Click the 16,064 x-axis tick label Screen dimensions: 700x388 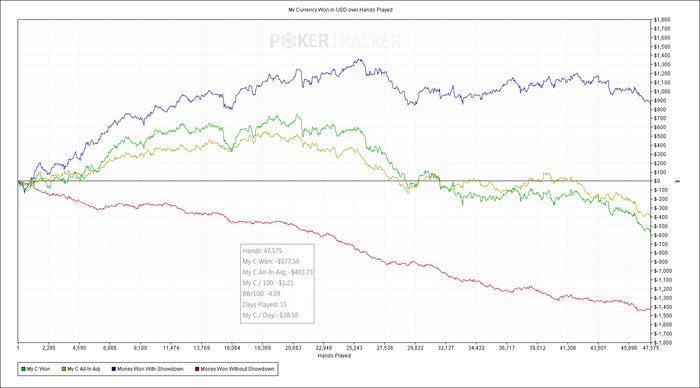click(x=232, y=348)
